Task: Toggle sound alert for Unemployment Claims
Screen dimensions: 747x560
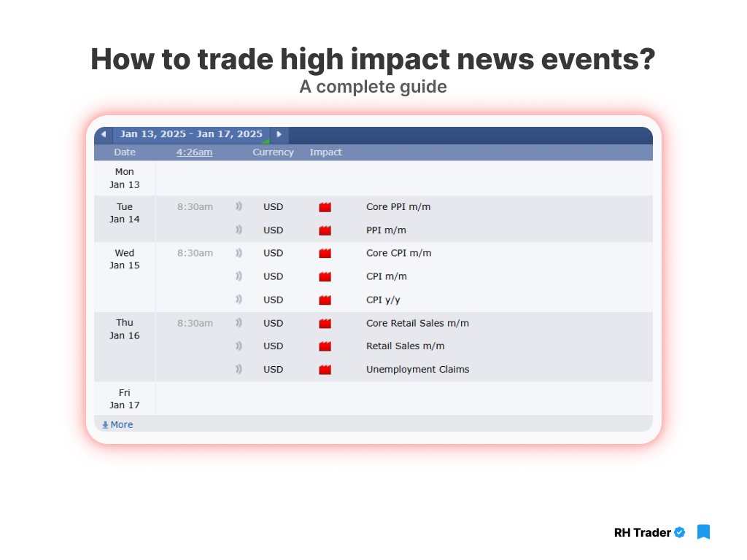Action: [x=239, y=369]
